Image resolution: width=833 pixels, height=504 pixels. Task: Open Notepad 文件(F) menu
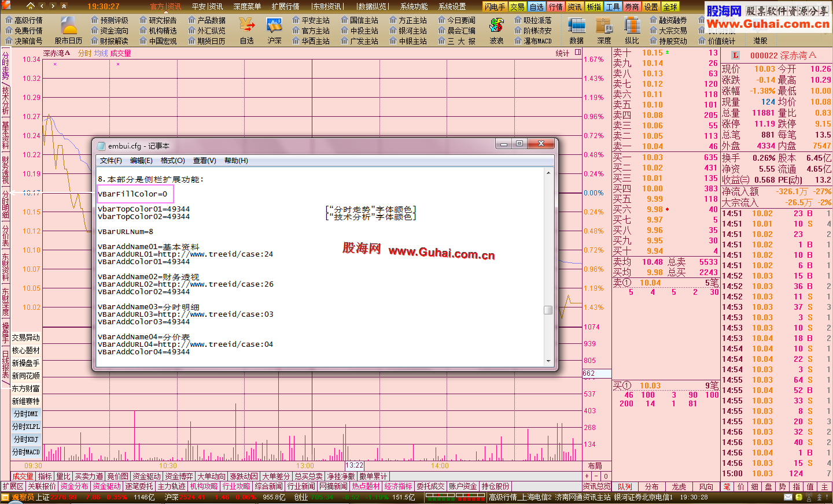(110, 161)
